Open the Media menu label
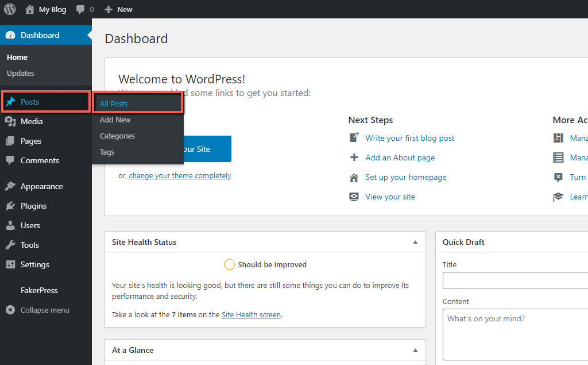Screen dimensions: 588x365 click(x=32, y=121)
